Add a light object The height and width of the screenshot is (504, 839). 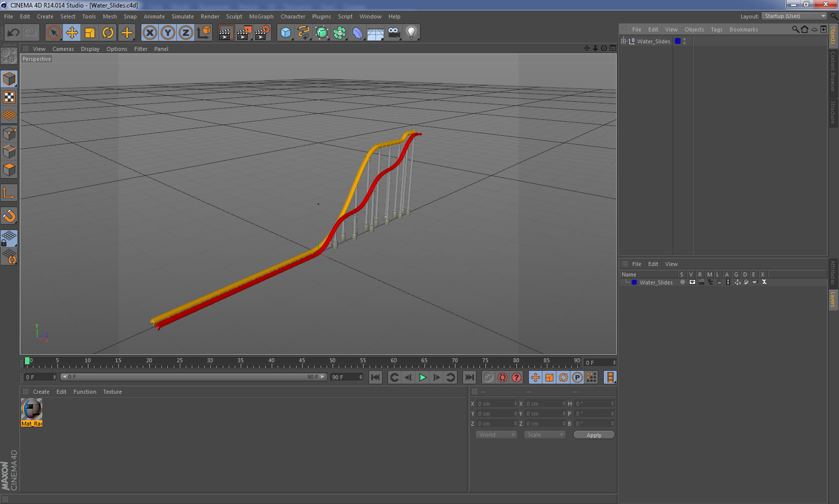coord(412,33)
